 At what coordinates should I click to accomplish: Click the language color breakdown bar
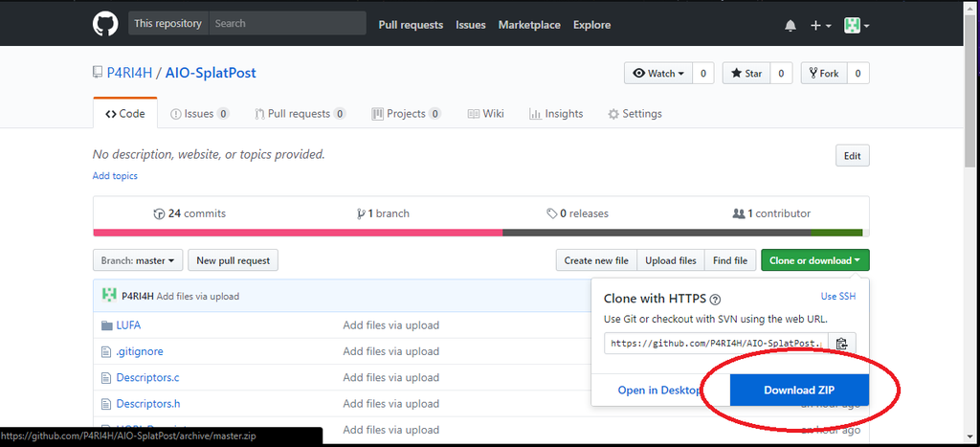(x=478, y=232)
